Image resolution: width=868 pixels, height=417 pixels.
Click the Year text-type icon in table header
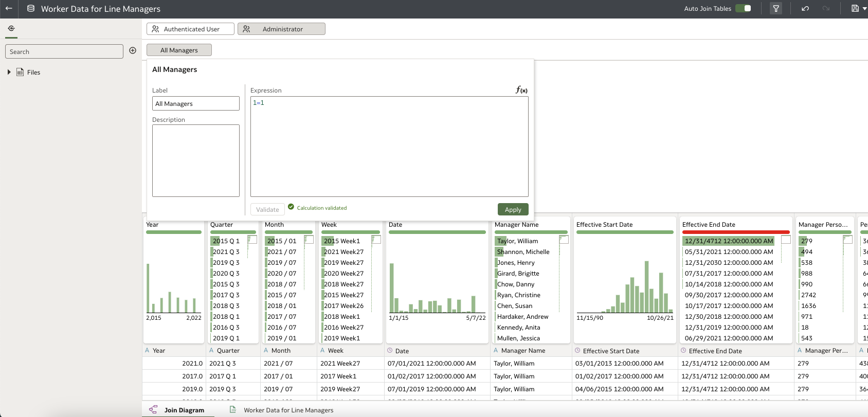click(147, 350)
